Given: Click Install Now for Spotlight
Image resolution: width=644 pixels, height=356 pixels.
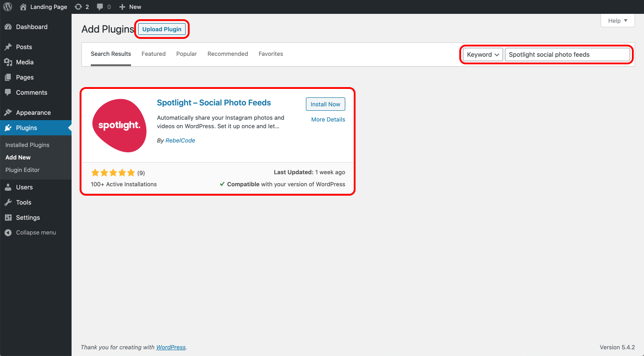Looking at the screenshot, I should (x=326, y=104).
